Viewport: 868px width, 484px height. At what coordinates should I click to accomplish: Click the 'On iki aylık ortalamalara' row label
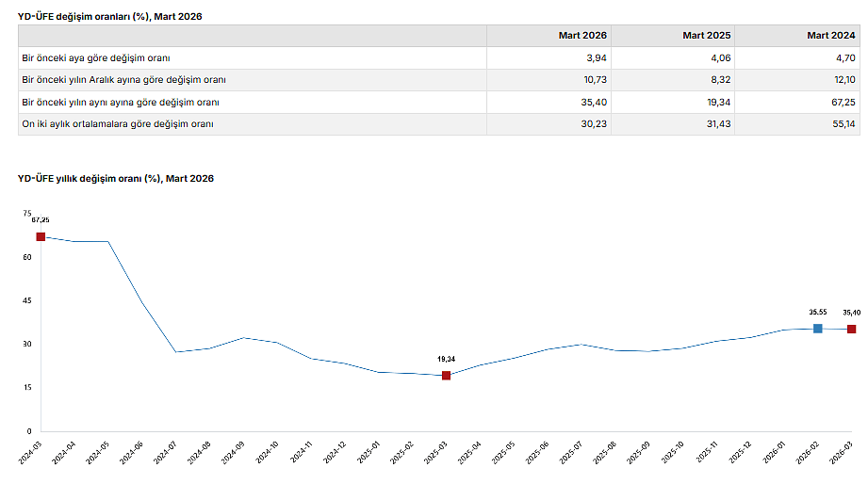(x=118, y=123)
